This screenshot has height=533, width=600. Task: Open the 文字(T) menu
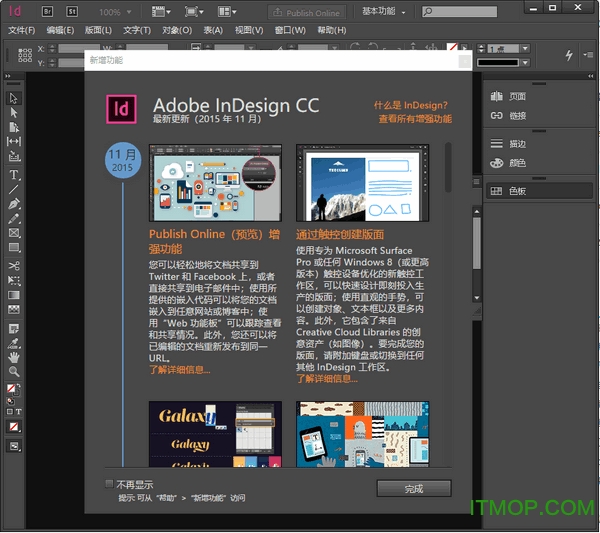137,30
